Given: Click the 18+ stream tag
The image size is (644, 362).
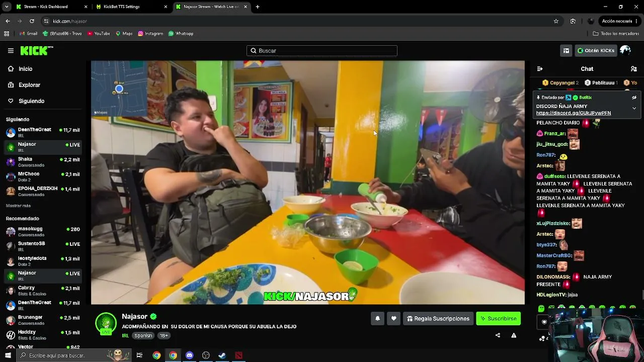Looking at the screenshot, I should [164, 335].
